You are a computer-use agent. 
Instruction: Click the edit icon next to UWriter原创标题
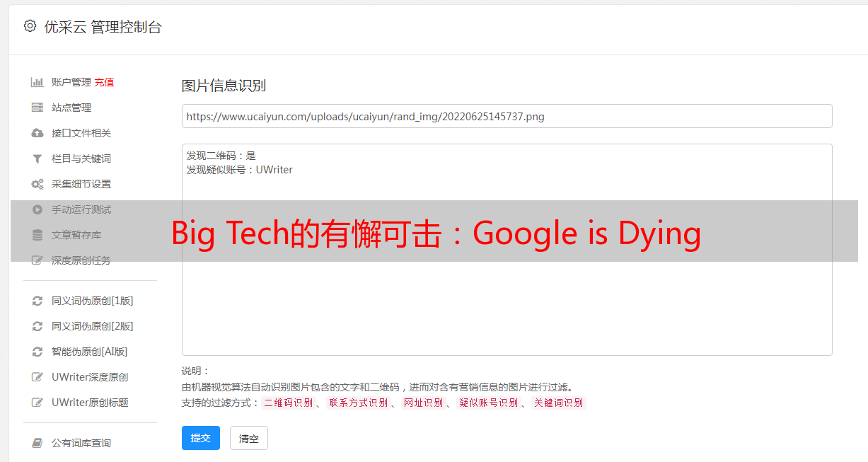(37, 403)
